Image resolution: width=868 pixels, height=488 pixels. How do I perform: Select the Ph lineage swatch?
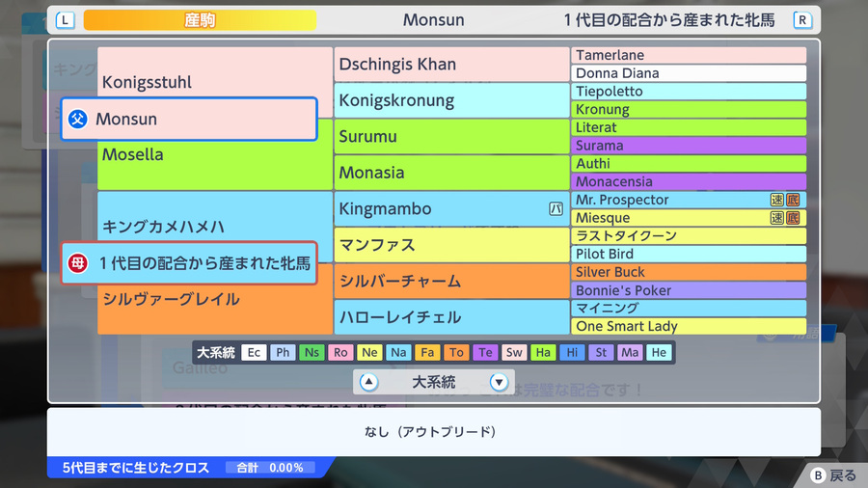point(283,352)
